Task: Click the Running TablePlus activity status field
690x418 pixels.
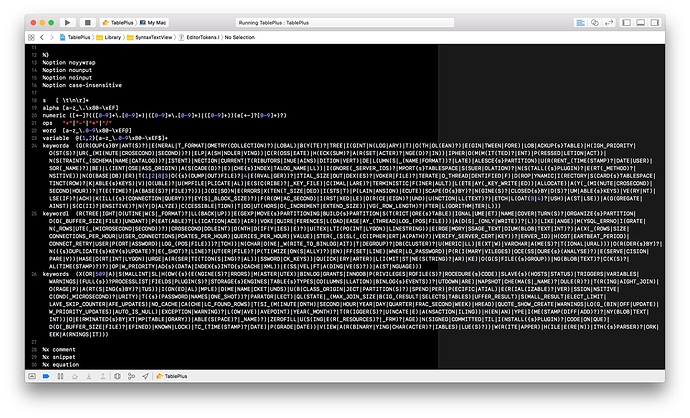Action: (345, 22)
